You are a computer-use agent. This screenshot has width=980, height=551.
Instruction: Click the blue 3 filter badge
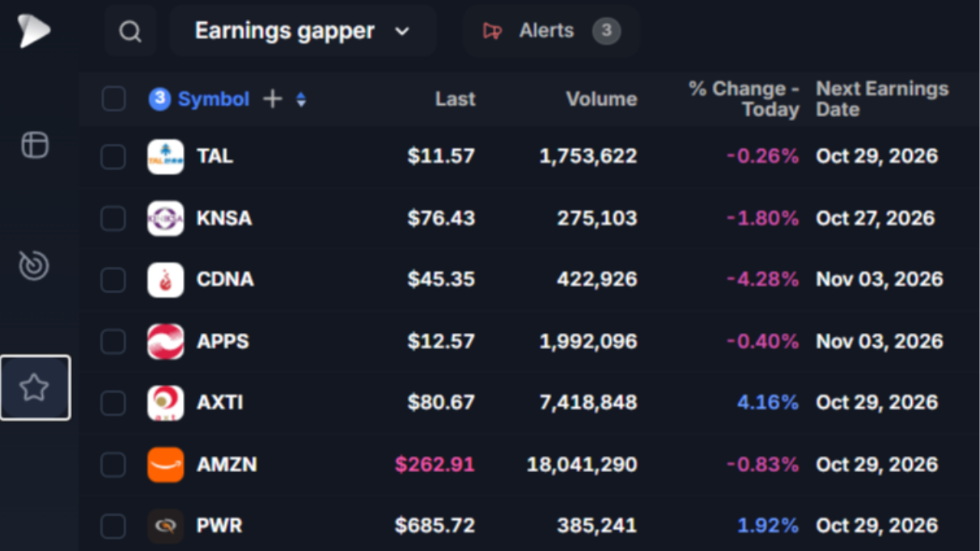[x=159, y=99]
